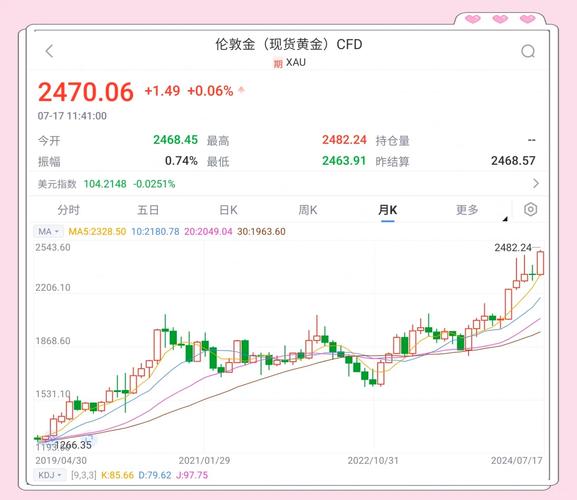This screenshot has width=577, height=500.
Task: Tap the 1266.35 low marker on chart
Action: (73, 445)
